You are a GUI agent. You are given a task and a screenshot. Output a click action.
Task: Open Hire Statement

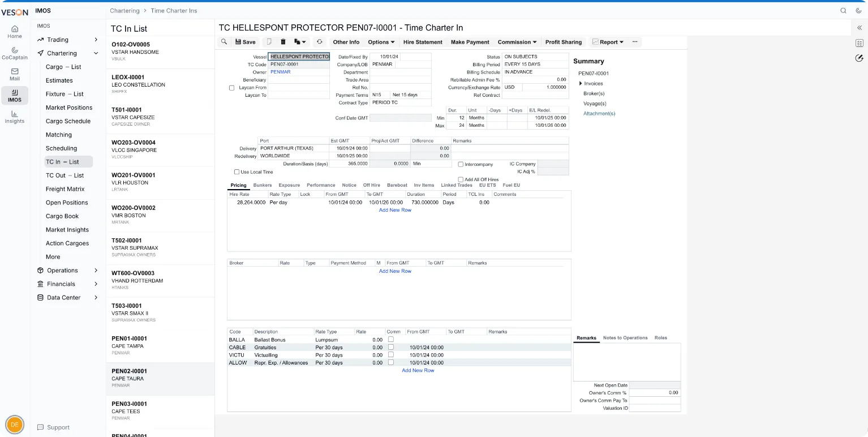click(x=423, y=42)
